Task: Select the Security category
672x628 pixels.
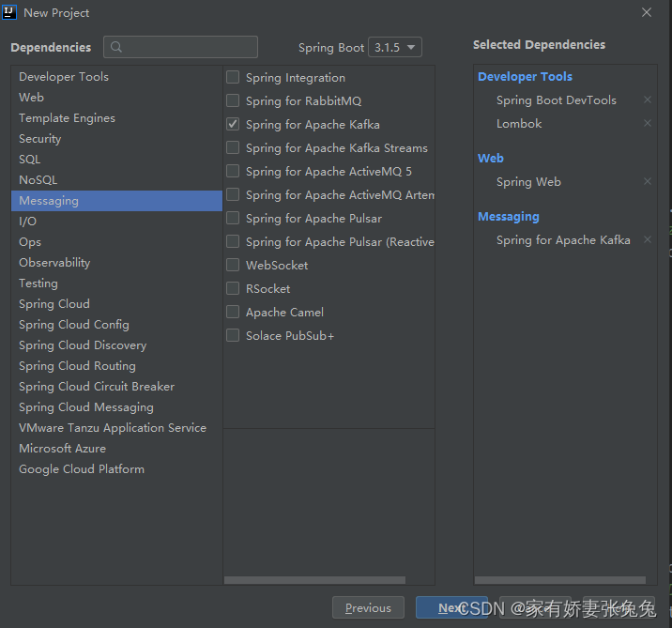Action: click(116, 138)
